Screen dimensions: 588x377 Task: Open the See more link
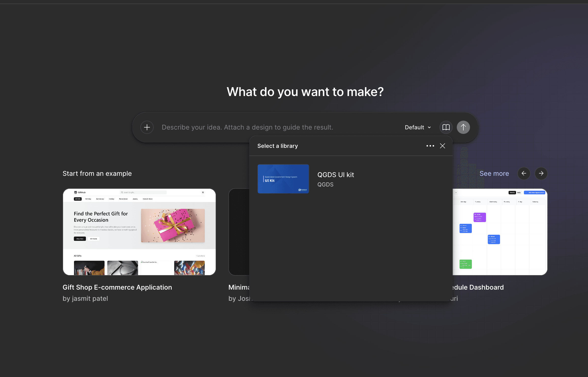pos(494,174)
